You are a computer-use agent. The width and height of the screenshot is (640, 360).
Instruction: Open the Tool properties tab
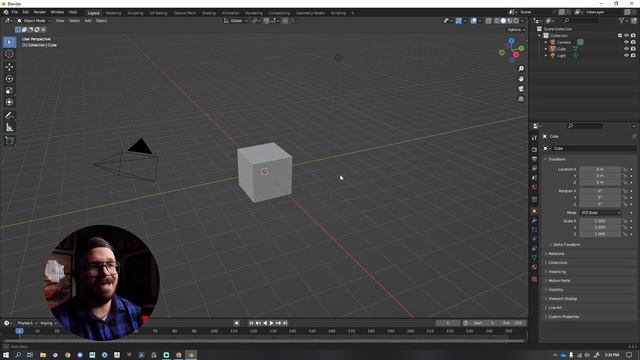click(534, 138)
